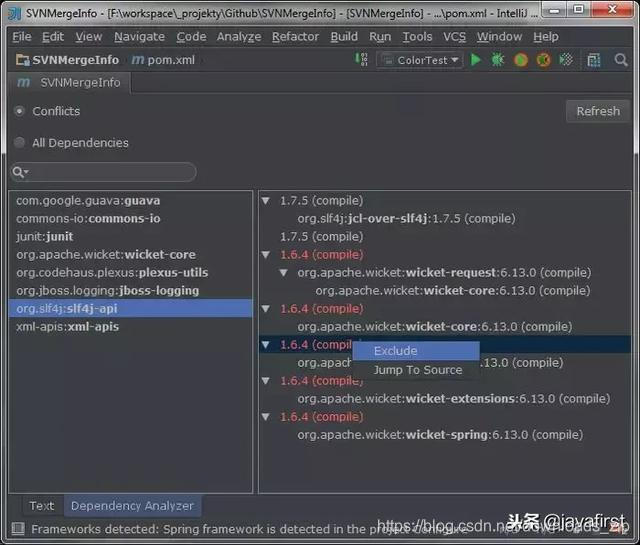Switch to the Dependency Analyzer tab

(132, 506)
